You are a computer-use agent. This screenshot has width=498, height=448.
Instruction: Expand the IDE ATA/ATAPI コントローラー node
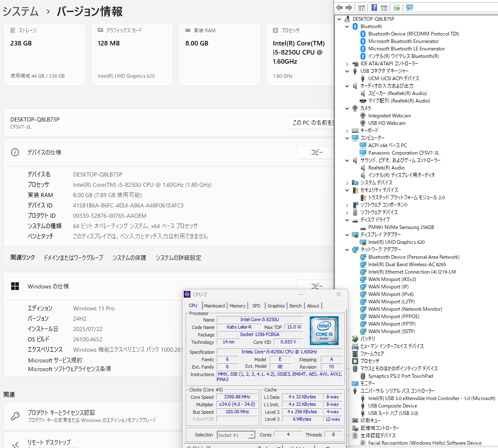(x=347, y=64)
